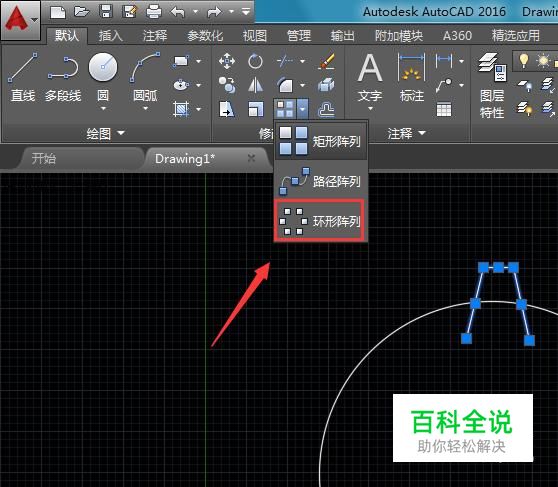Image resolution: width=558 pixels, height=487 pixels.
Task: Redo the last undone action
Action: click(214, 12)
